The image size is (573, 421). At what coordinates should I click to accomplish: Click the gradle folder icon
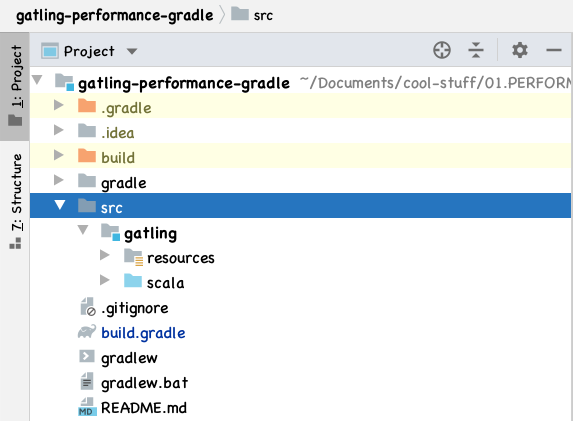(x=87, y=180)
